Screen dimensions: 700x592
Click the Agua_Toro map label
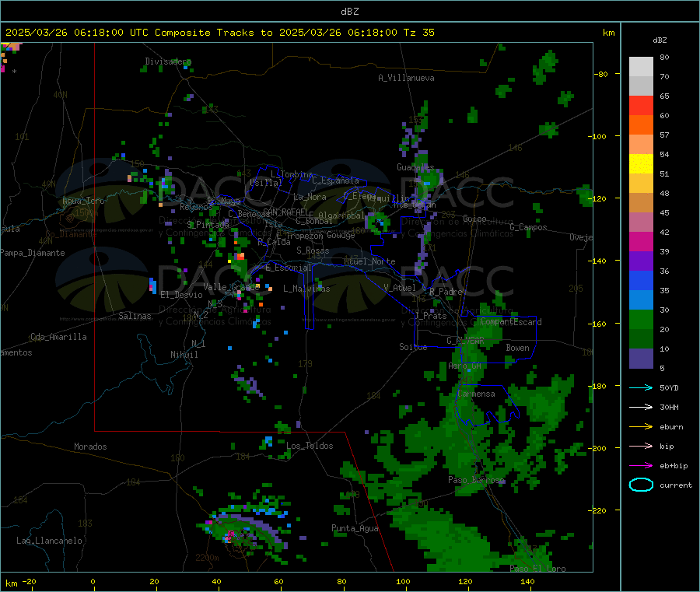pyautogui.click(x=83, y=201)
